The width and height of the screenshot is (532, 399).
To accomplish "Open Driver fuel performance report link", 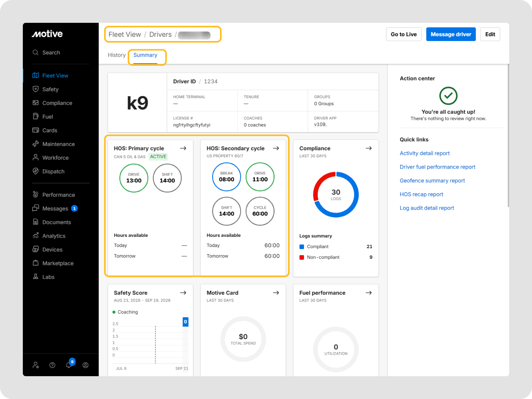I will pos(437,167).
